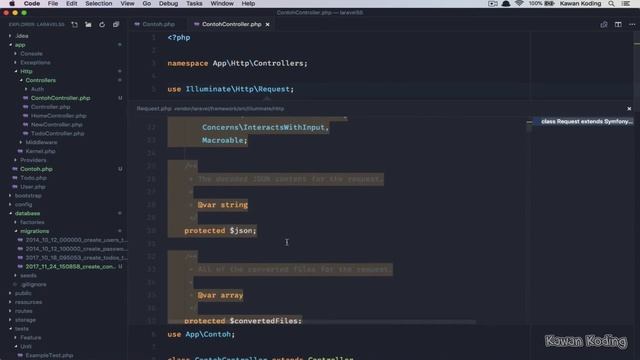The height and width of the screenshot is (360, 640).
Task: Open the Code application menu
Action: pyautogui.click(x=32, y=4)
